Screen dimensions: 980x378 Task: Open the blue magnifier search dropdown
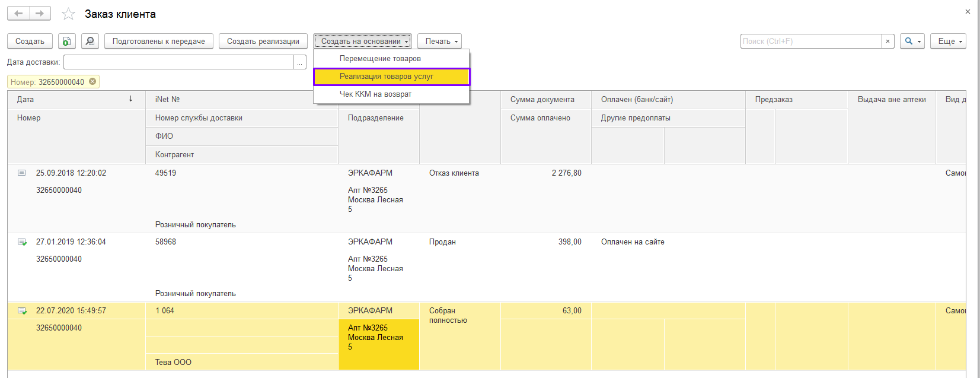[x=912, y=41]
